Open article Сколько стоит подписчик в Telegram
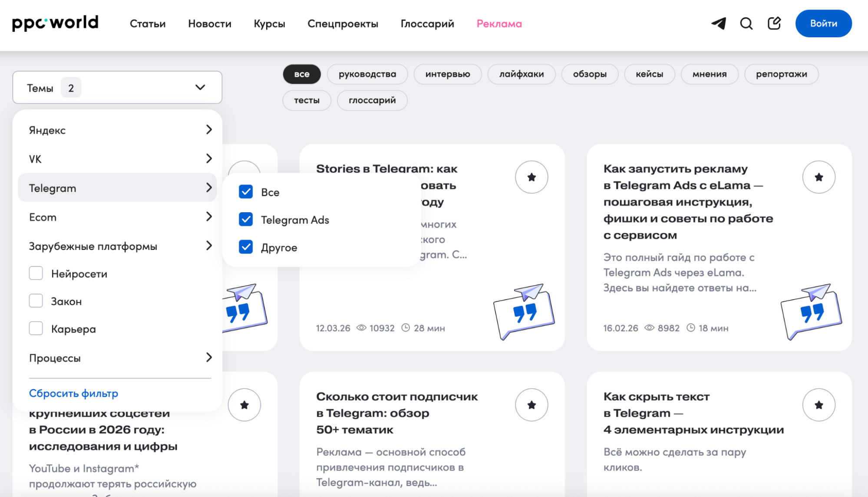The height and width of the screenshot is (497, 868). pos(397,413)
